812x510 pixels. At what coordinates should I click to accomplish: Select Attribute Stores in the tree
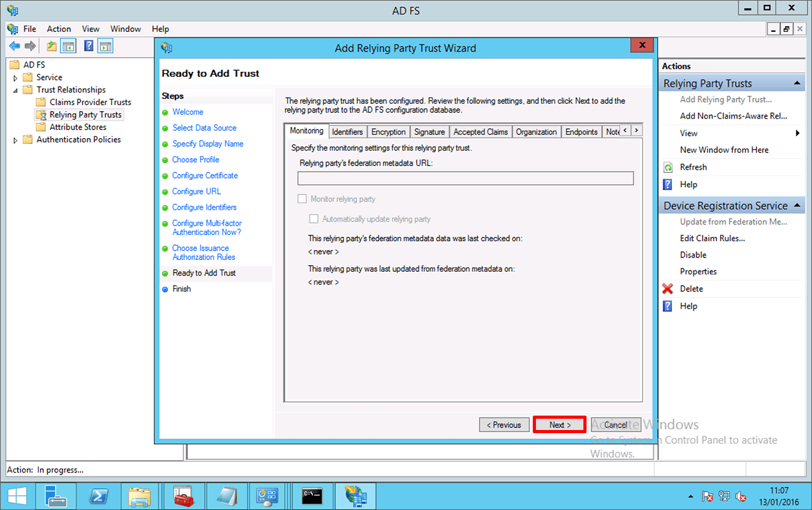pyautogui.click(x=78, y=127)
